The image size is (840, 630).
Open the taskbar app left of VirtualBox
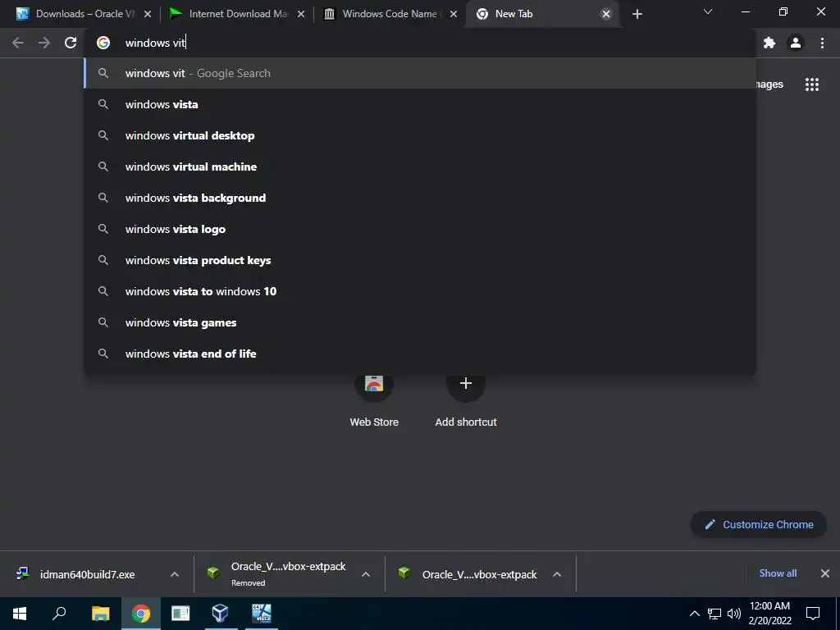[180, 614]
